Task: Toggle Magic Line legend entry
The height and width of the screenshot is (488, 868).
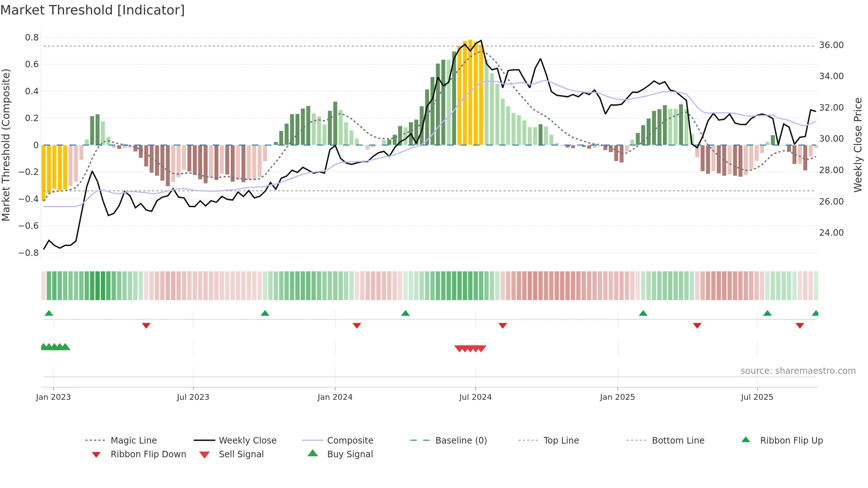Action: click(x=121, y=440)
